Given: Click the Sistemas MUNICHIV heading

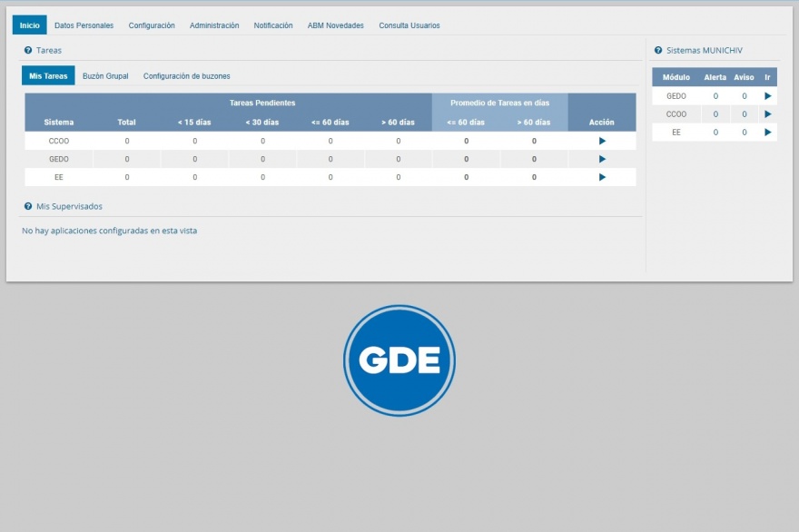Looking at the screenshot, I should 705,51.
